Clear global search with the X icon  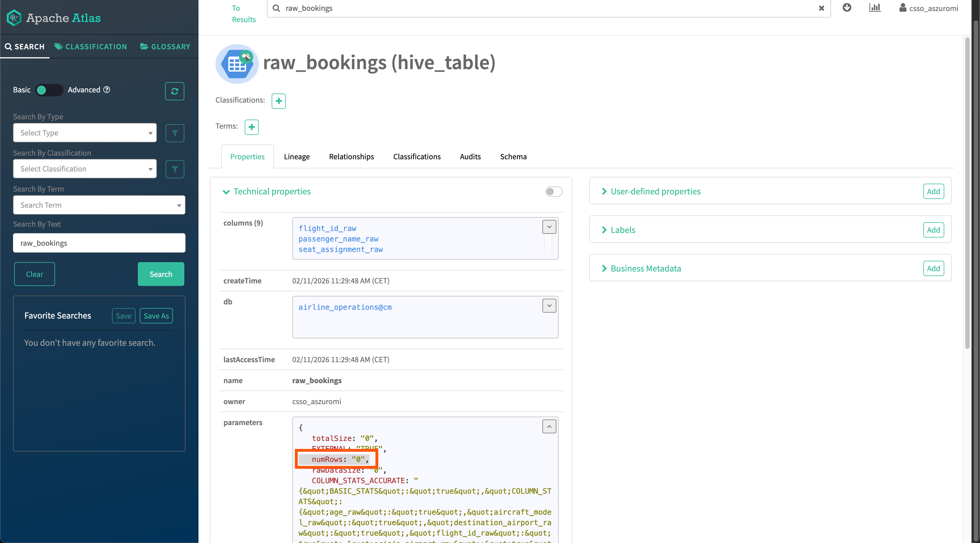821,9
